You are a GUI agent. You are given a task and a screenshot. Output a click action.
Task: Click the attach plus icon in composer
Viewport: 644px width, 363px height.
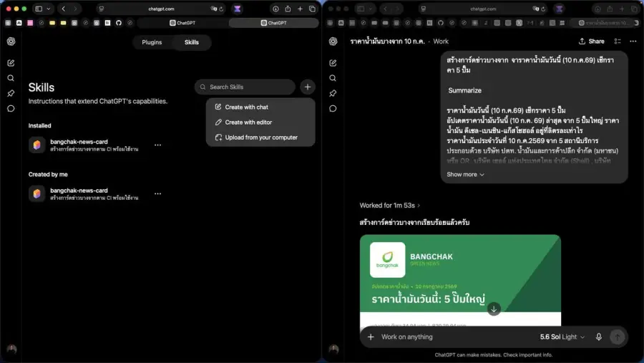(x=371, y=337)
